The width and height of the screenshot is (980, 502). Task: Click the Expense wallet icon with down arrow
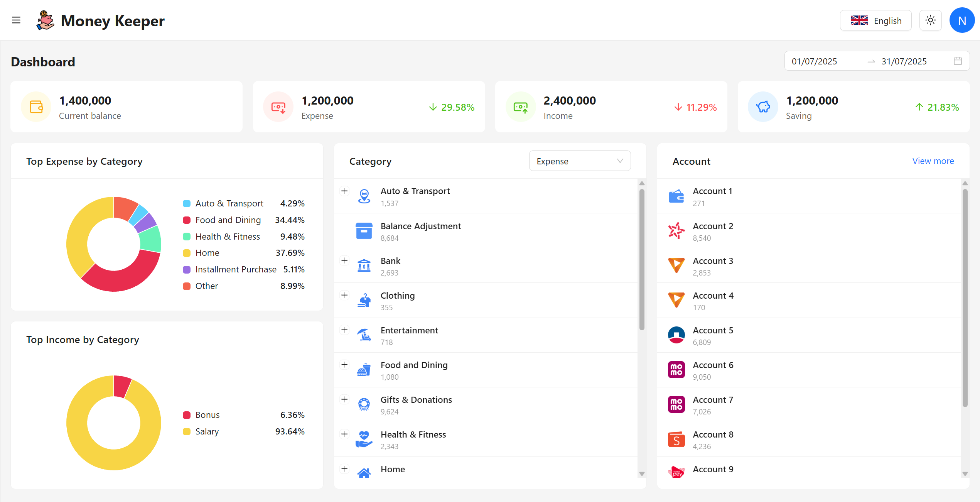click(x=278, y=107)
